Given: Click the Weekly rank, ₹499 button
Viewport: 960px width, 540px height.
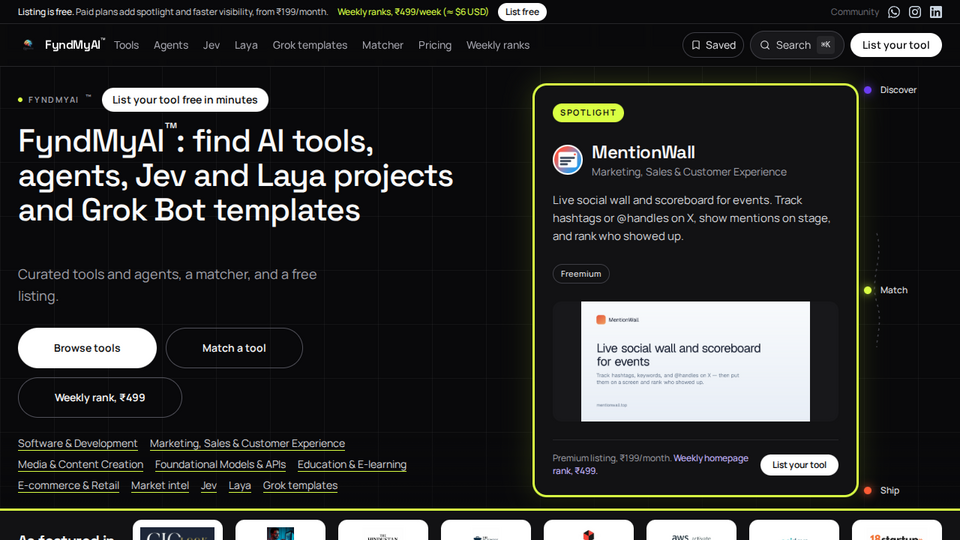Looking at the screenshot, I should [100, 397].
